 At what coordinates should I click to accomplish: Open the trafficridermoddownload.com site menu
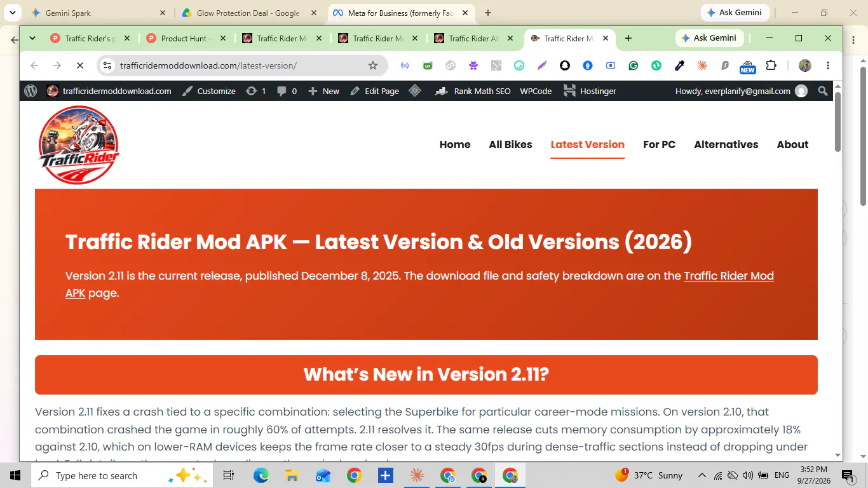tap(109, 91)
